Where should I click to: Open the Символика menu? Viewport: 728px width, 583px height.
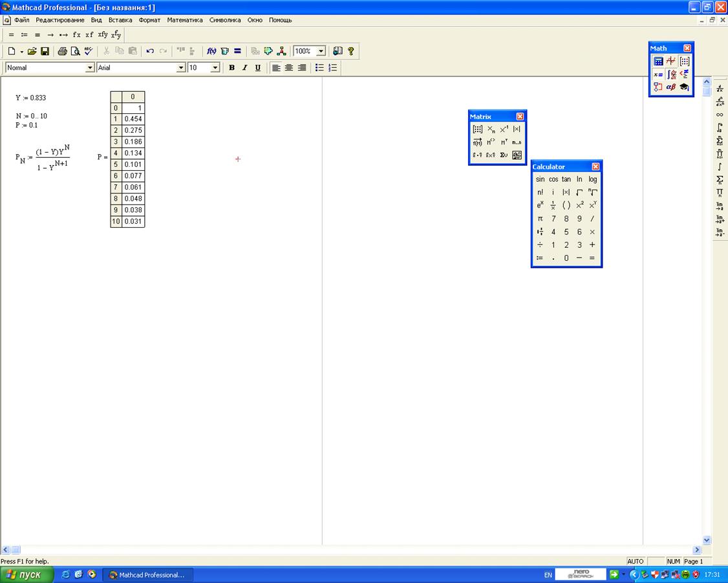coord(225,20)
